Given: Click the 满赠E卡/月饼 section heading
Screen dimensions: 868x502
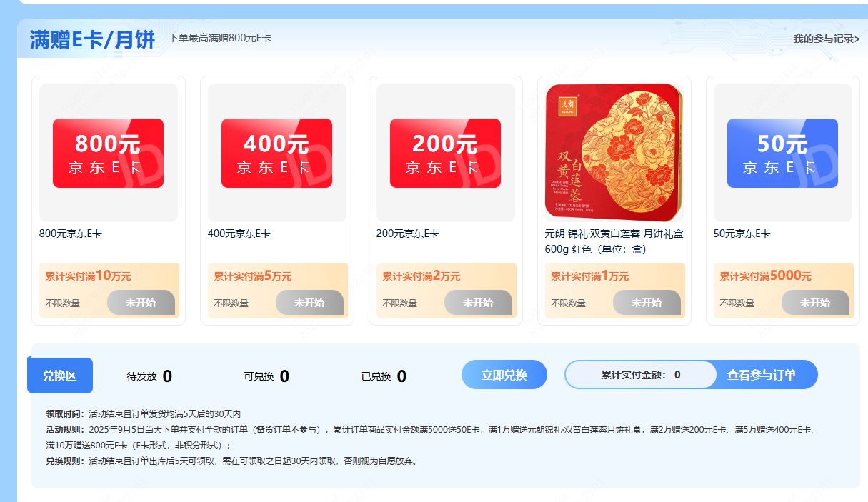Looking at the screenshot, I should [92, 40].
